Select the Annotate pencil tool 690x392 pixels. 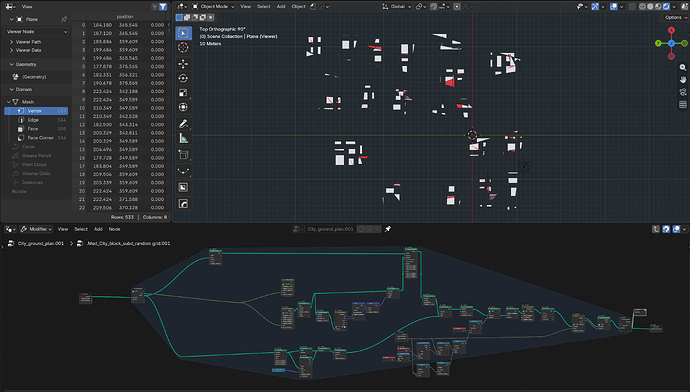pyautogui.click(x=184, y=124)
